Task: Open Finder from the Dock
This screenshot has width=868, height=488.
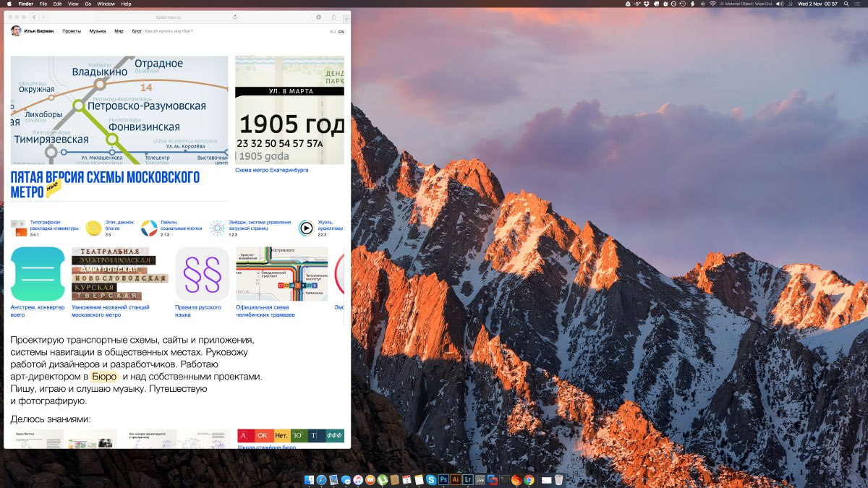Action: point(310,479)
